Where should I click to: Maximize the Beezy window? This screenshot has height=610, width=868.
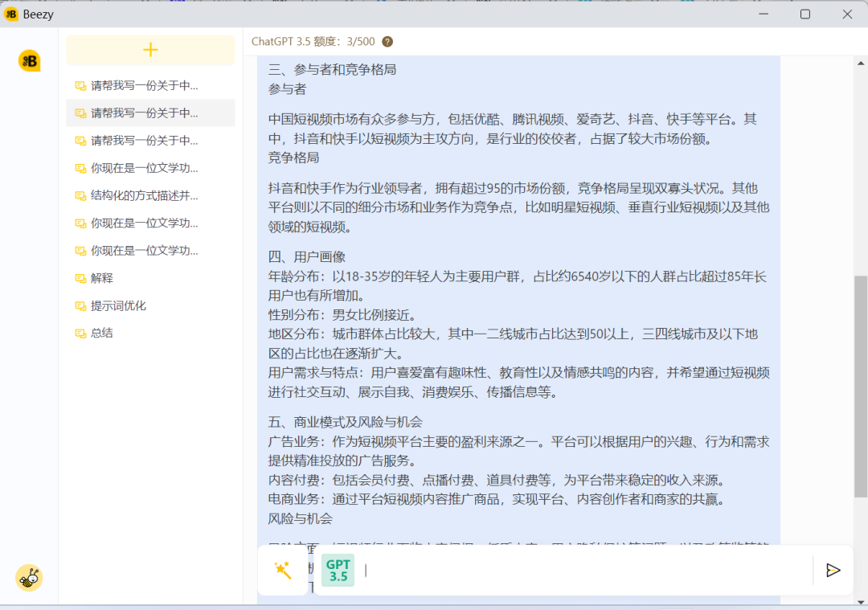[x=805, y=14]
